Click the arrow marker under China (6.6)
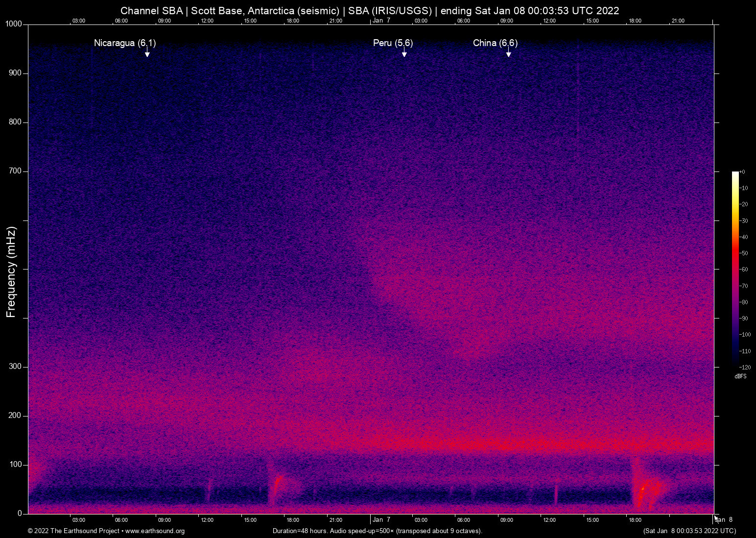The width and height of the screenshot is (756, 538). pyautogui.click(x=508, y=53)
